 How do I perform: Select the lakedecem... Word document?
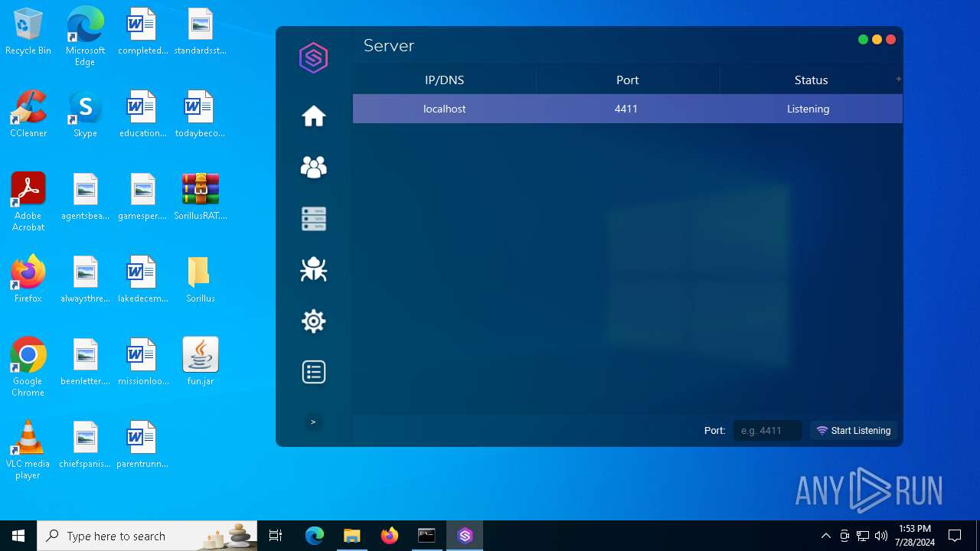(142, 280)
